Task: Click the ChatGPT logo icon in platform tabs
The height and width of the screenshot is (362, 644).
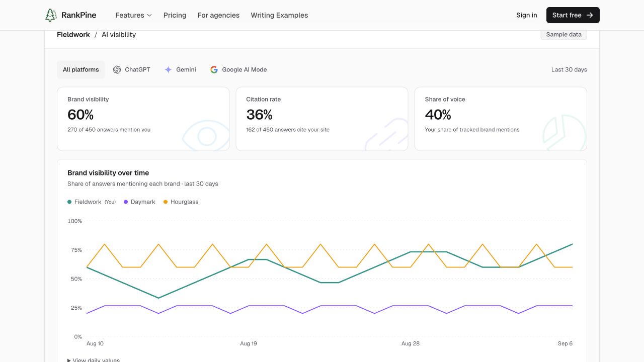Action: tap(117, 70)
